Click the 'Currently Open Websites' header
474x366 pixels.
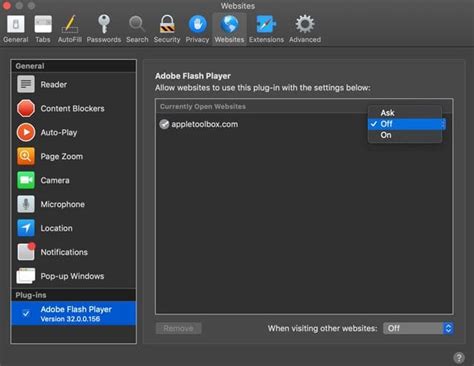pos(203,107)
